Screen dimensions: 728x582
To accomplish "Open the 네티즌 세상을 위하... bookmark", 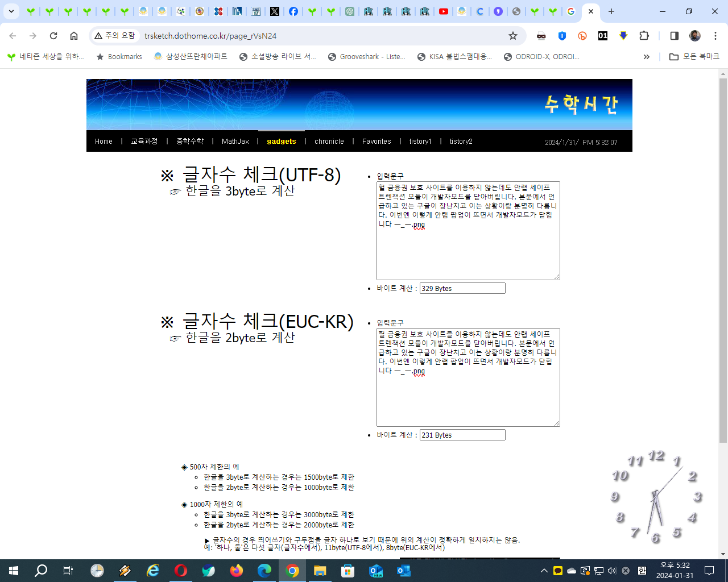I will pos(45,57).
